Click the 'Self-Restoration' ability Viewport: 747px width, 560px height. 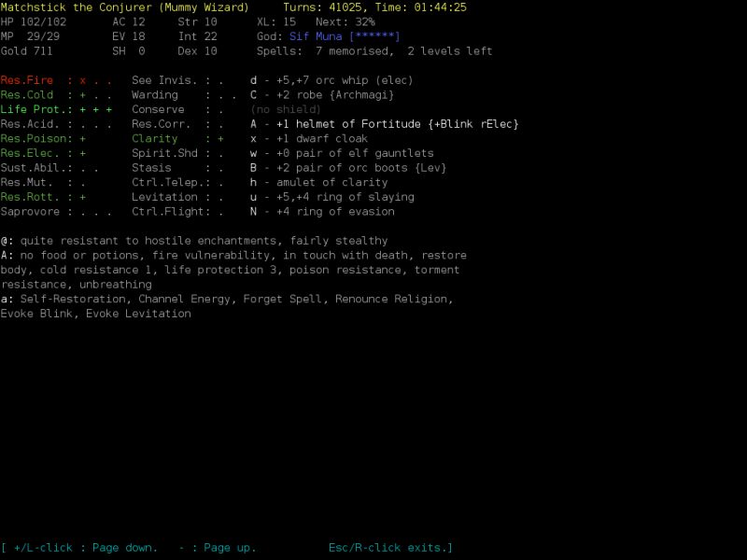coord(73,299)
